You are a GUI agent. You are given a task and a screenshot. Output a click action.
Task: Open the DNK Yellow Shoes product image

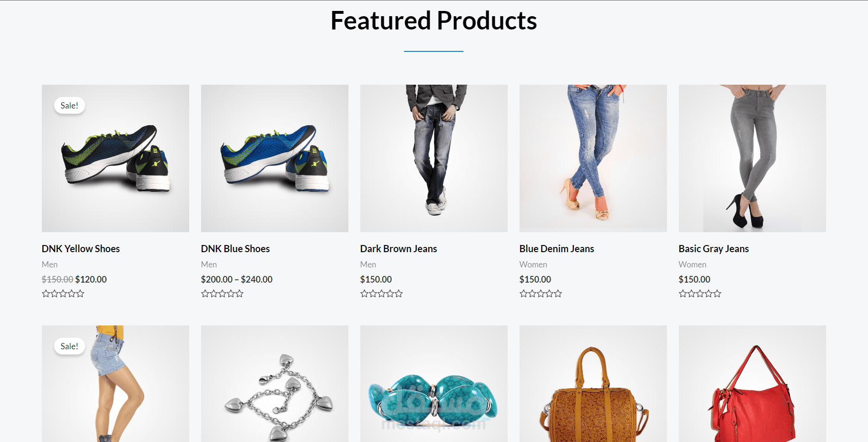pyautogui.click(x=116, y=158)
